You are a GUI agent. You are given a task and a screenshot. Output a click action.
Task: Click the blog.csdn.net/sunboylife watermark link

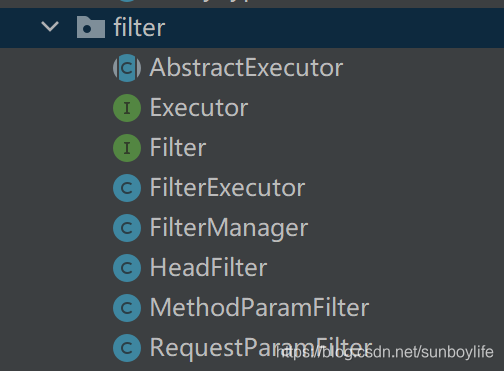coord(385,352)
